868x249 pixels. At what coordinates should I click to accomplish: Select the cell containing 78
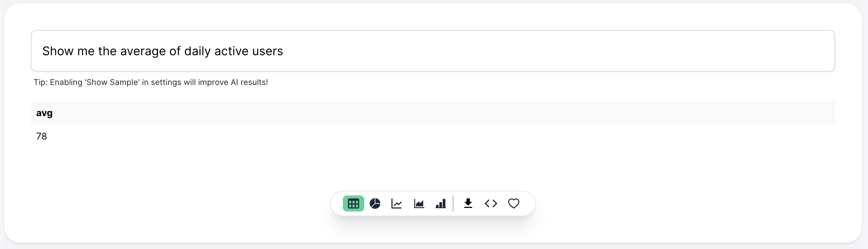tap(42, 136)
